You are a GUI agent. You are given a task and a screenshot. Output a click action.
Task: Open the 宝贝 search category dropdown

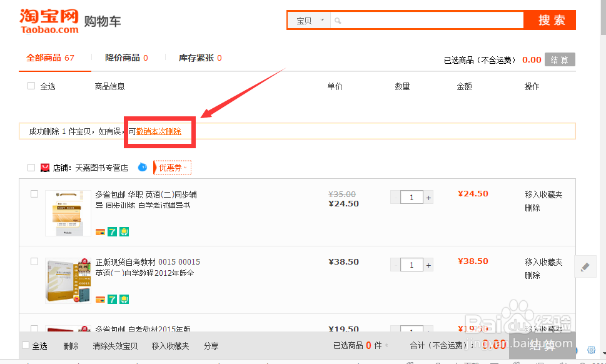point(308,20)
